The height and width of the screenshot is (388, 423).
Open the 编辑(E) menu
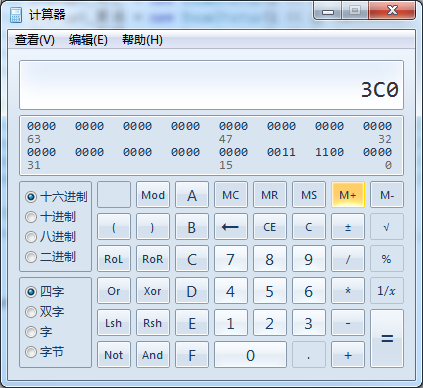point(88,40)
